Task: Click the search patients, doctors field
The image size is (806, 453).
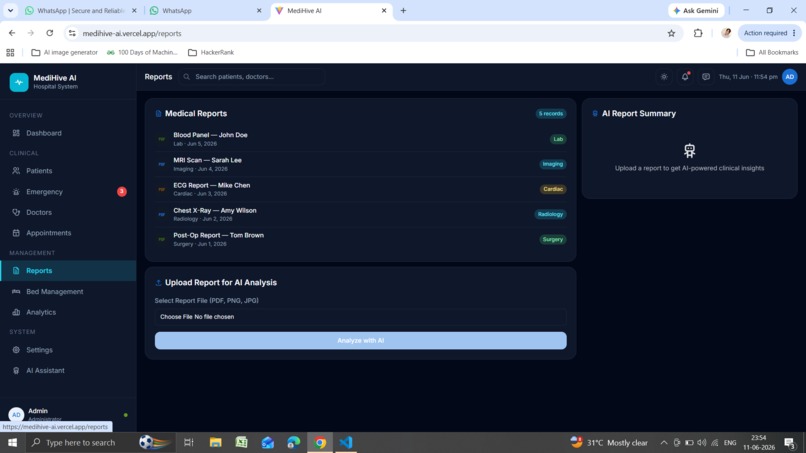Action: coord(252,77)
